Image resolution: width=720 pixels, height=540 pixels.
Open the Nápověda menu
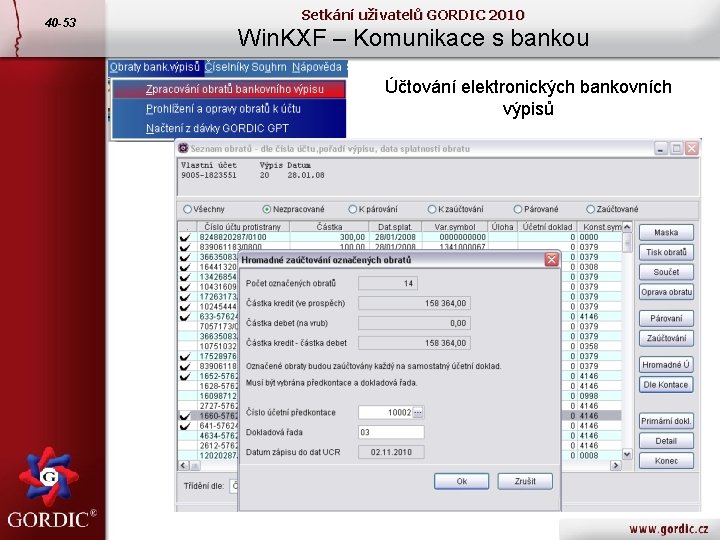pyautogui.click(x=317, y=67)
